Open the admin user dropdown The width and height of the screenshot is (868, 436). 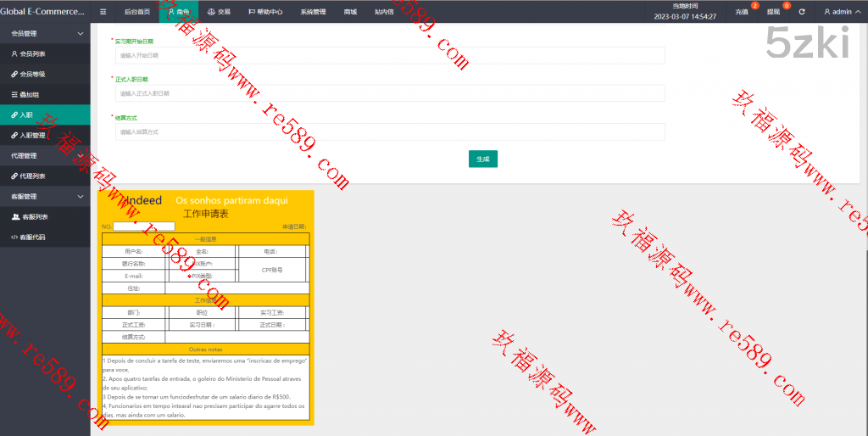(x=841, y=12)
